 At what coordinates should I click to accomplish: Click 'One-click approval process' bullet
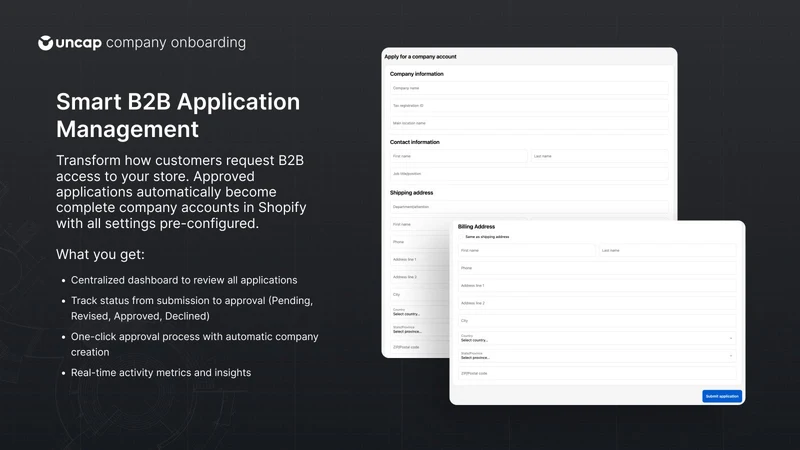coord(194,344)
